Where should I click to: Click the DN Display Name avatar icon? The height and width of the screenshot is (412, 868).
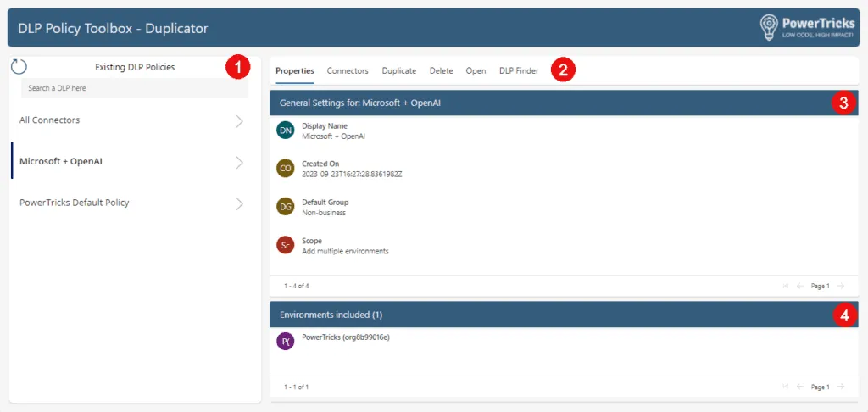coord(285,131)
